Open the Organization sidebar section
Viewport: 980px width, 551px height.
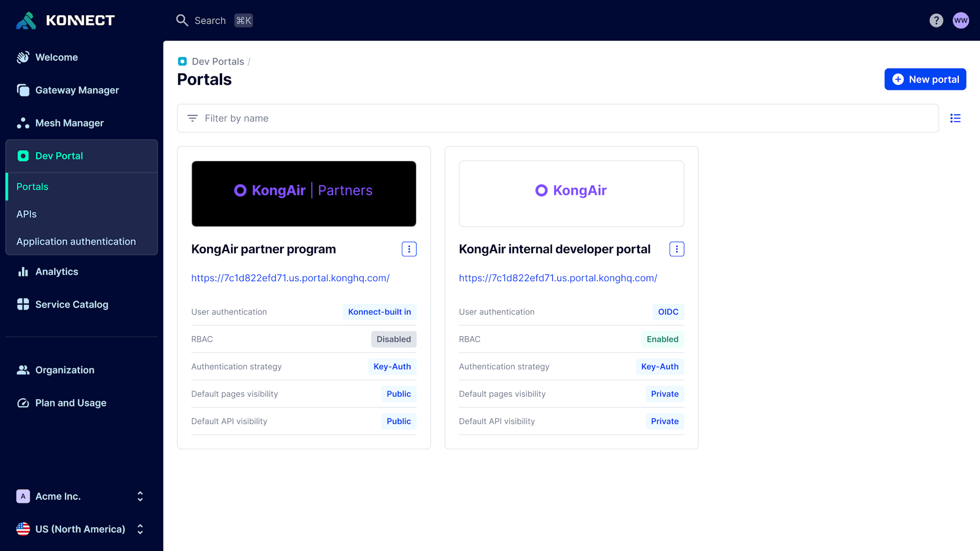click(x=64, y=370)
